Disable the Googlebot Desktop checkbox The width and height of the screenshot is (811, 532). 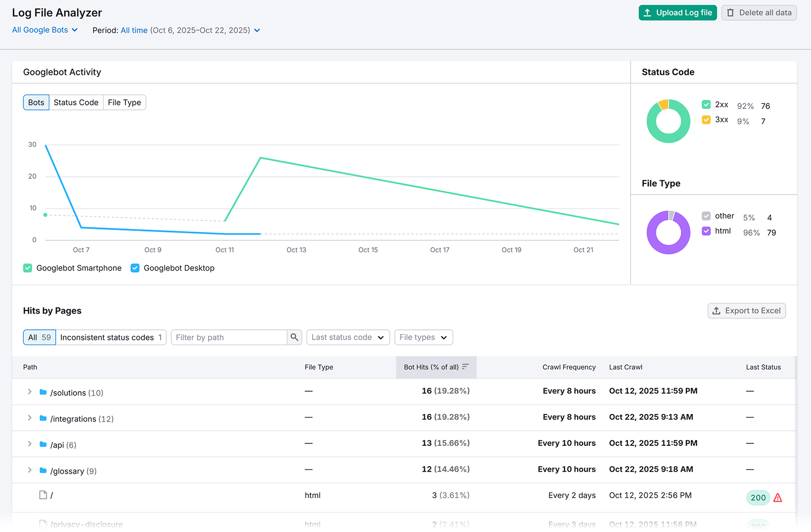[x=135, y=268]
